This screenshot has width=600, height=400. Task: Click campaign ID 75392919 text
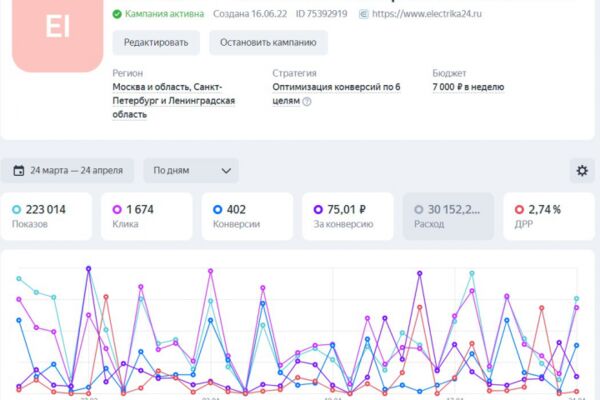(321, 14)
